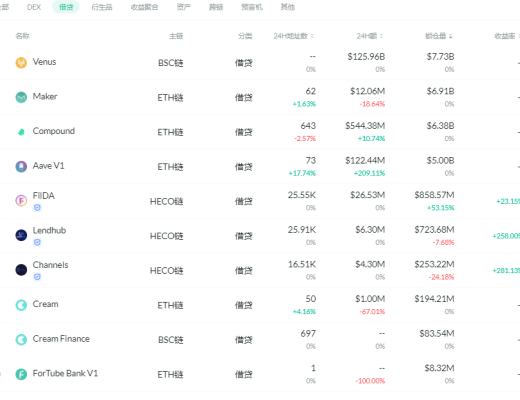
Task: Open the 衍生品 derivatives tab
Action: [x=102, y=7]
